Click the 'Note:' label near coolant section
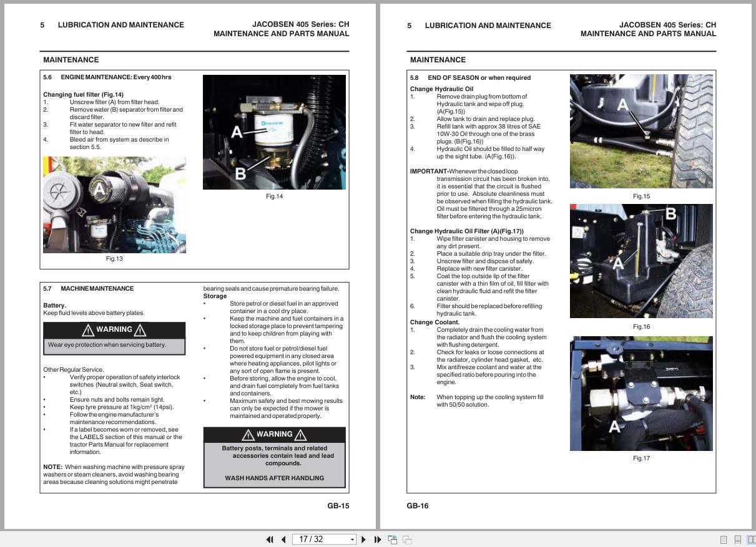This screenshot has width=756, height=547. coord(418,397)
